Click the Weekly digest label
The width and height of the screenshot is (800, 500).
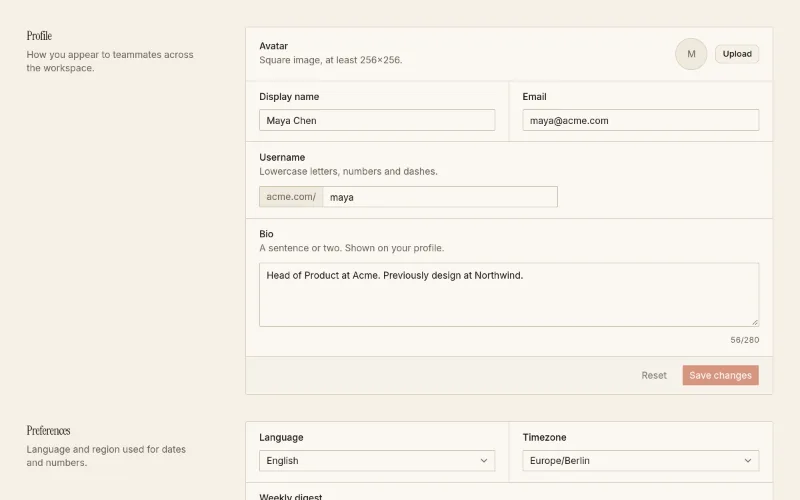(291, 496)
